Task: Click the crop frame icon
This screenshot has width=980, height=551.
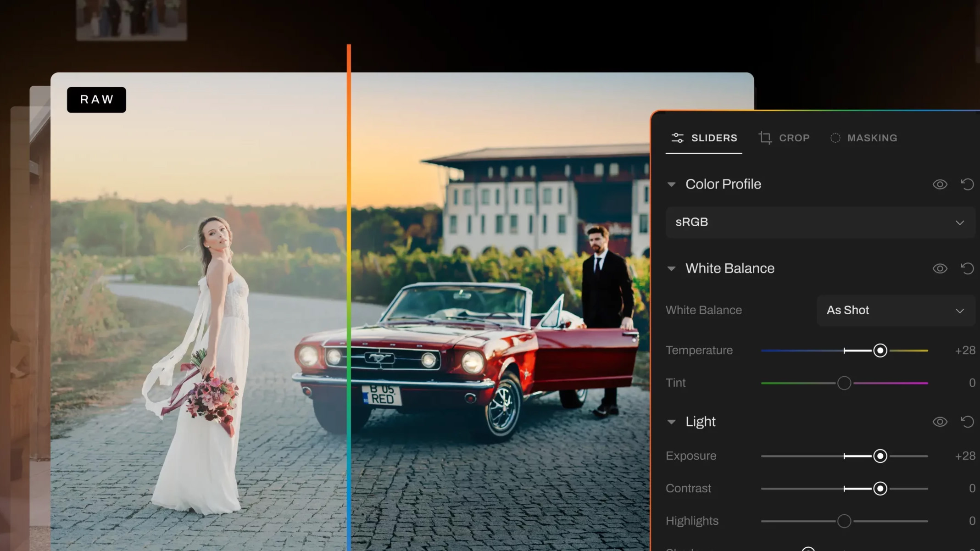Action: (x=765, y=138)
